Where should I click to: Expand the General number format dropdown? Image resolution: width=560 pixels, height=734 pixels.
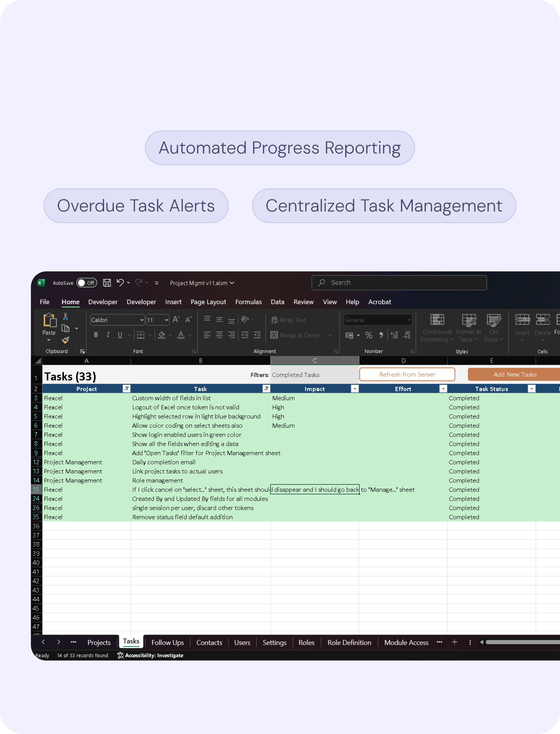[409, 320]
